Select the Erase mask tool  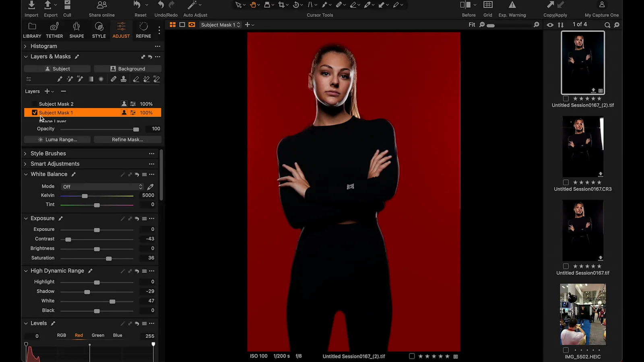(x=136, y=79)
